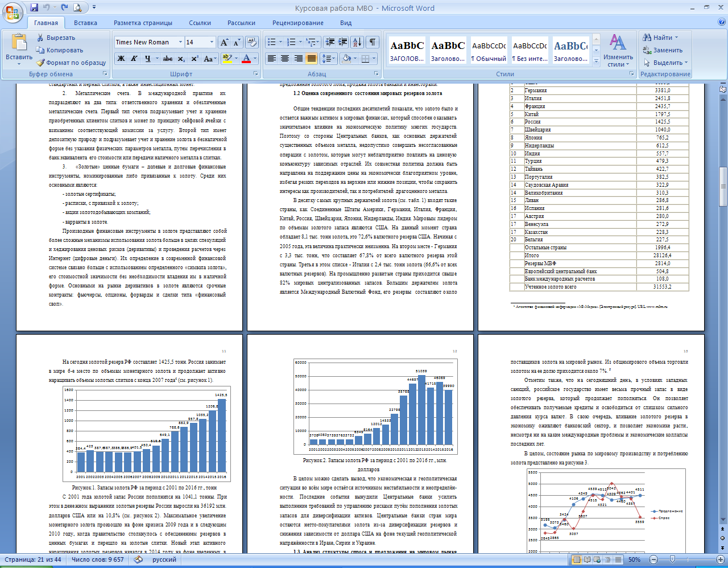
Task: Open Шрифт dialog launcher
Action: [x=255, y=74]
